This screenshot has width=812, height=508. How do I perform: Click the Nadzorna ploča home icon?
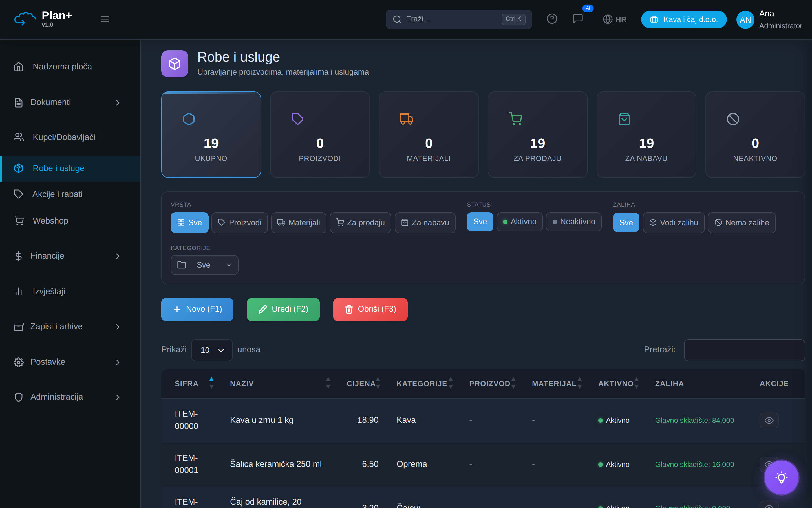pos(18,67)
